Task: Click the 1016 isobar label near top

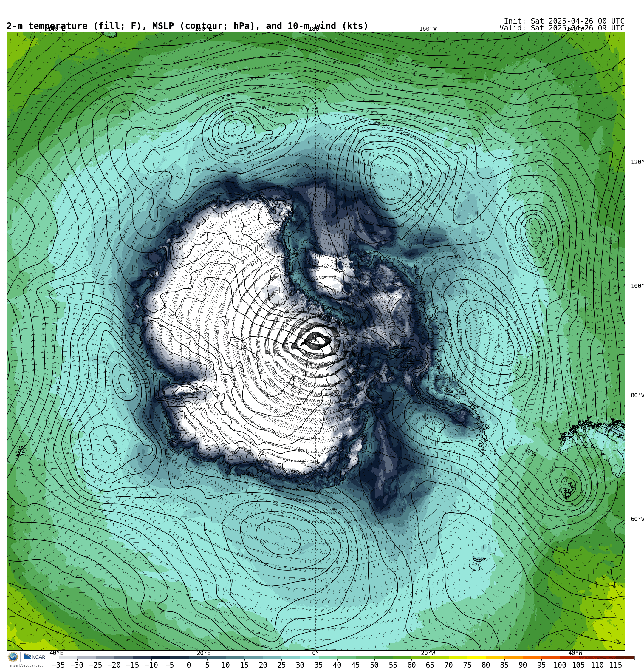Action: click(395, 61)
